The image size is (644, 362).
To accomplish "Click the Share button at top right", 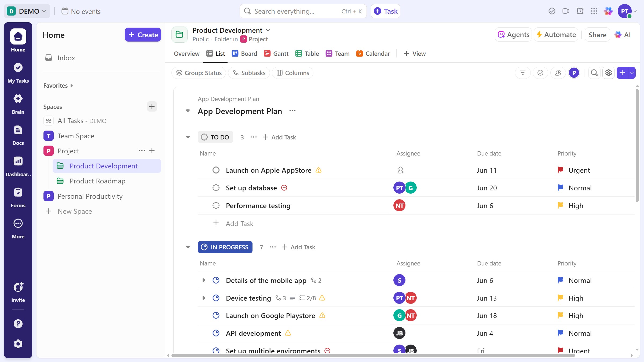I will click(597, 35).
